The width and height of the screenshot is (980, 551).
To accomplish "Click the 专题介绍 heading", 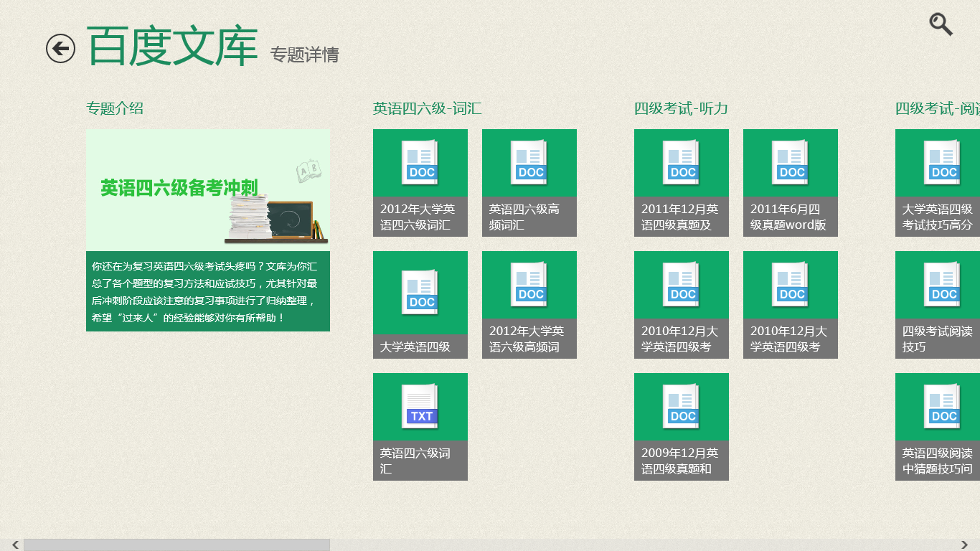I will coord(115,108).
